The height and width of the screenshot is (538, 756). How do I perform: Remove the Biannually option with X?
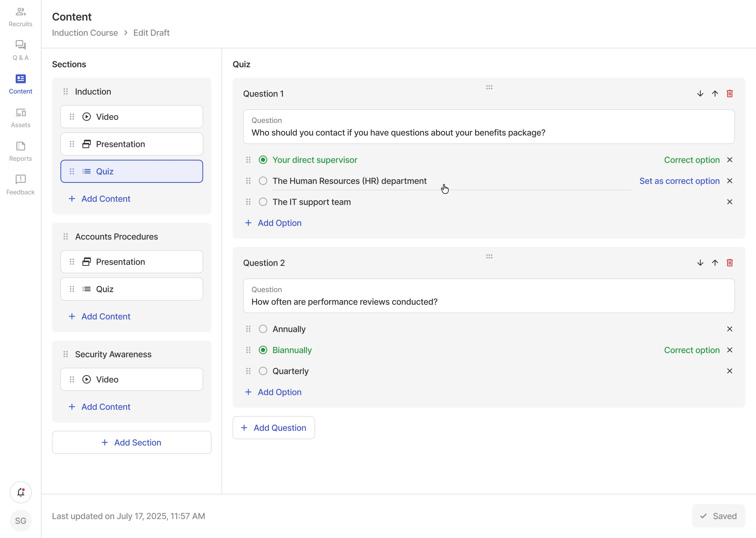729,350
